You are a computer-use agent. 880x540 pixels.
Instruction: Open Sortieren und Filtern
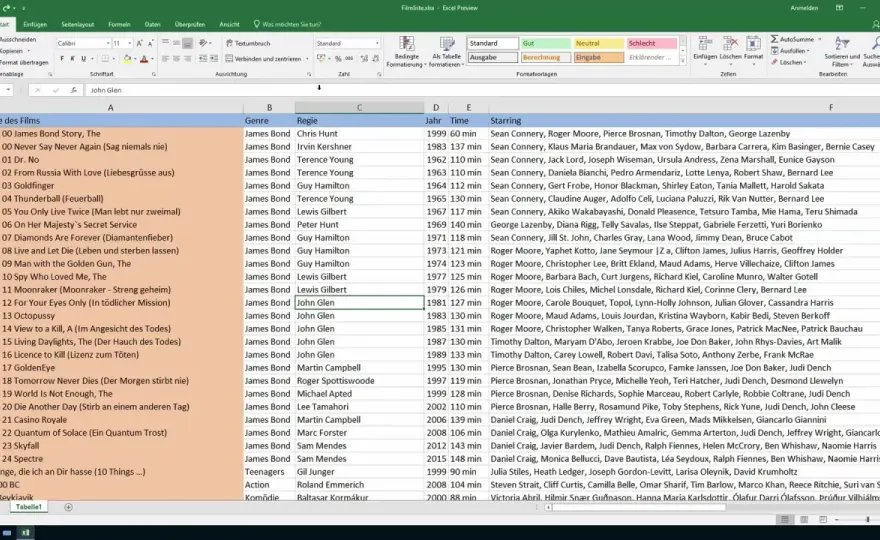tap(842, 52)
